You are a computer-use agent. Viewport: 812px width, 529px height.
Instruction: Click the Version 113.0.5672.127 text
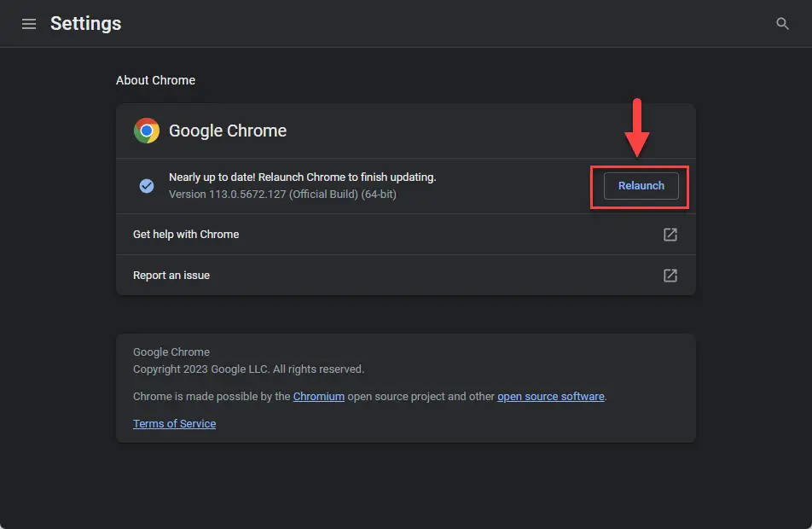click(x=282, y=195)
